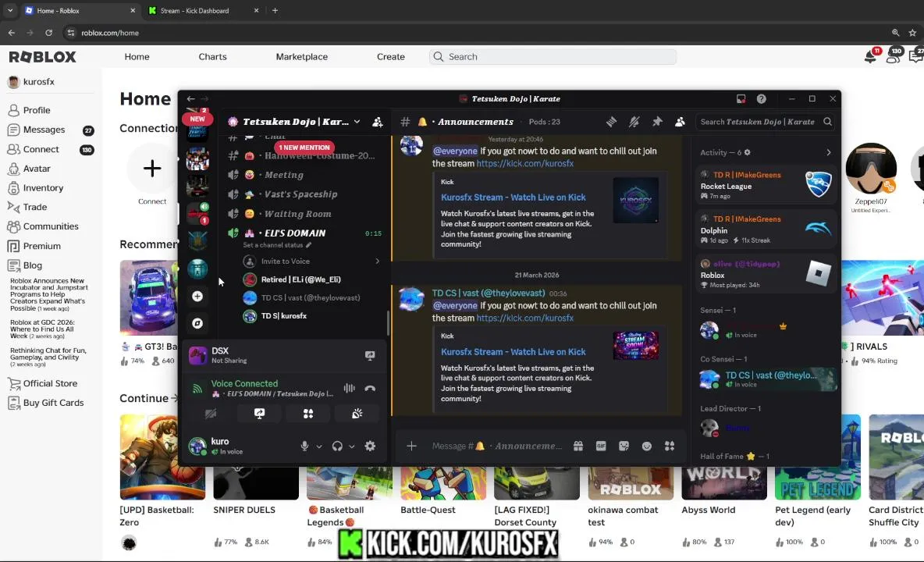Open microphone input options arrow
Image resolution: width=924 pixels, height=562 pixels.
coord(319,446)
